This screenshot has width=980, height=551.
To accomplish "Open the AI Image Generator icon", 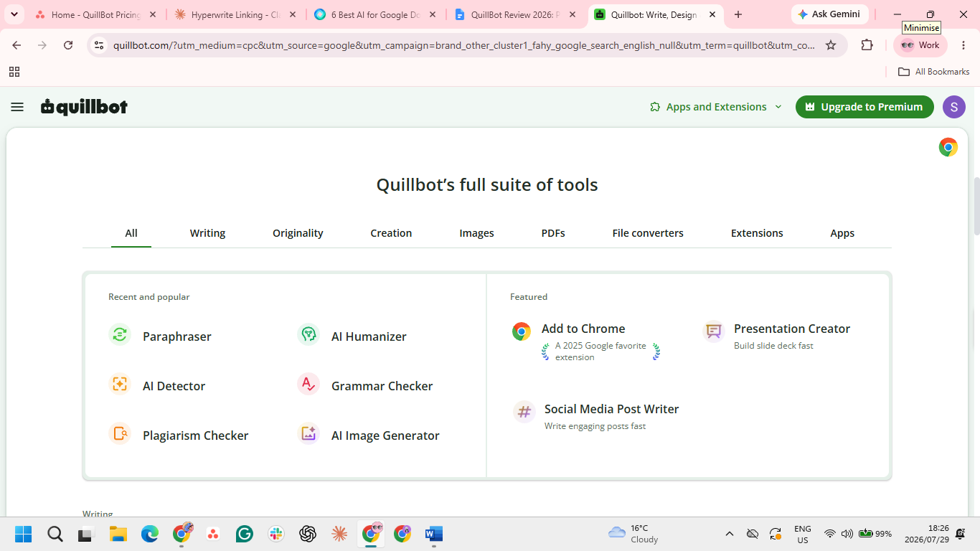I will point(308,434).
